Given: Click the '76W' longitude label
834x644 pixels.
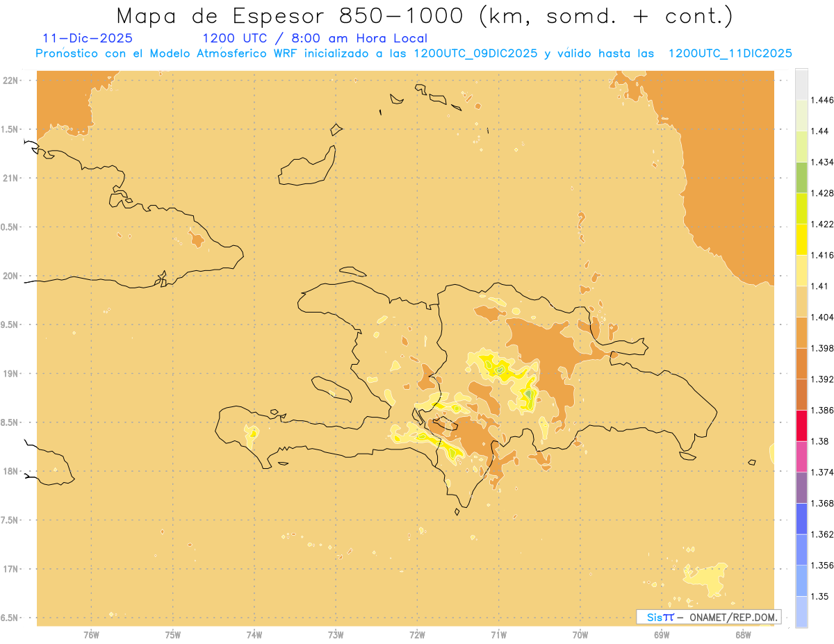Looking at the screenshot, I should [x=91, y=634].
